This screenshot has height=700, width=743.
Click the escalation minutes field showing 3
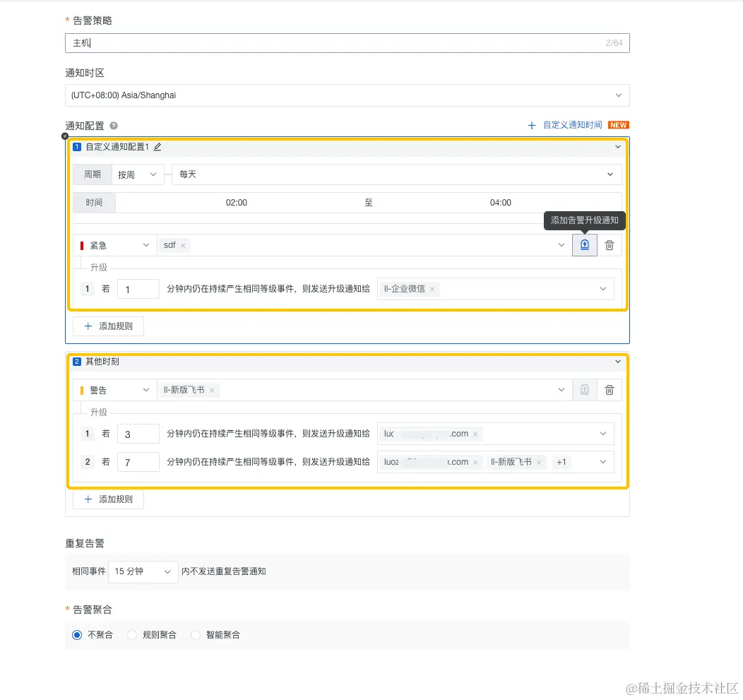pos(138,434)
